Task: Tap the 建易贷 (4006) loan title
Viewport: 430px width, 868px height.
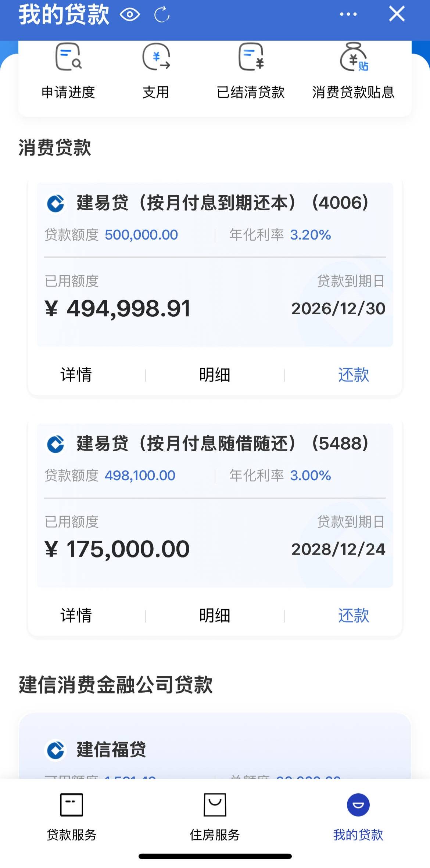Action: point(222,203)
